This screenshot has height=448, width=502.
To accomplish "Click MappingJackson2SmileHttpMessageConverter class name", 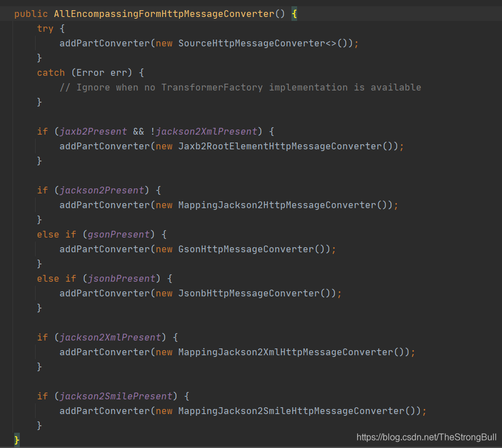I will (291, 411).
